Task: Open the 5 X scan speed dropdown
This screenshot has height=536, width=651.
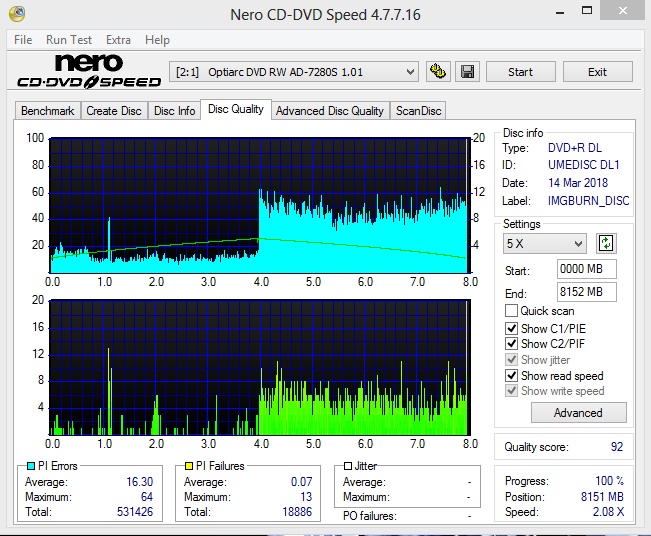Action: pyautogui.click(x=545, y=244)
